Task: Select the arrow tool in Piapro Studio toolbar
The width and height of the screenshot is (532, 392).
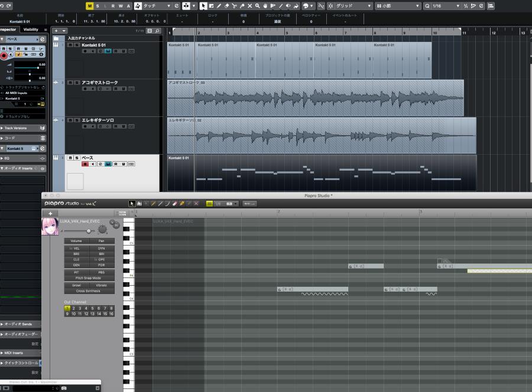Action: [x=132, y=203]
